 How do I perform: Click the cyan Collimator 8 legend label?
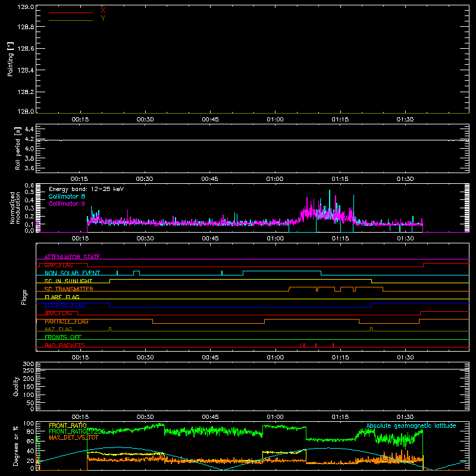(x=67, y=196)
